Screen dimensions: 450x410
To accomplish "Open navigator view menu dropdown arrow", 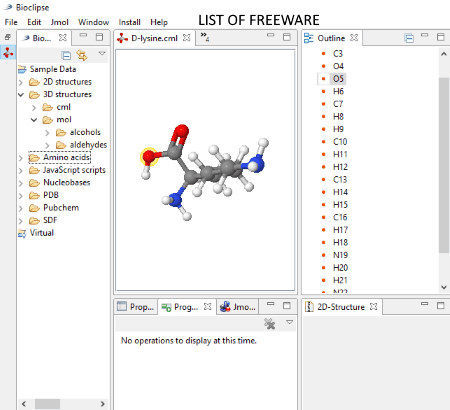I will (x=102, y=53).
